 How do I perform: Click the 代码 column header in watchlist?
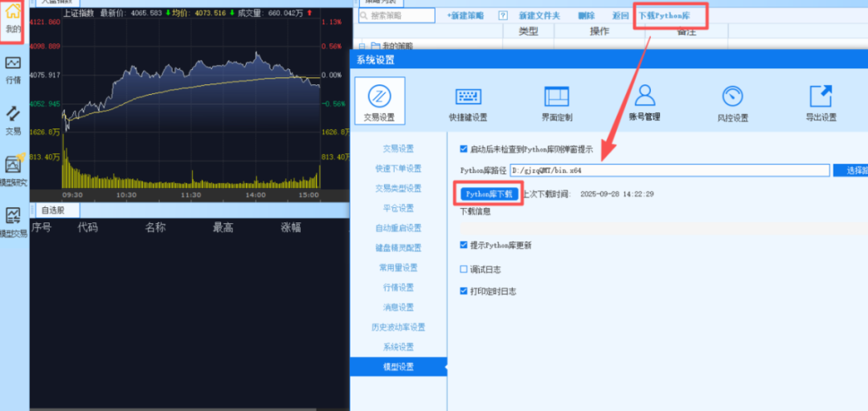point(88,227)
